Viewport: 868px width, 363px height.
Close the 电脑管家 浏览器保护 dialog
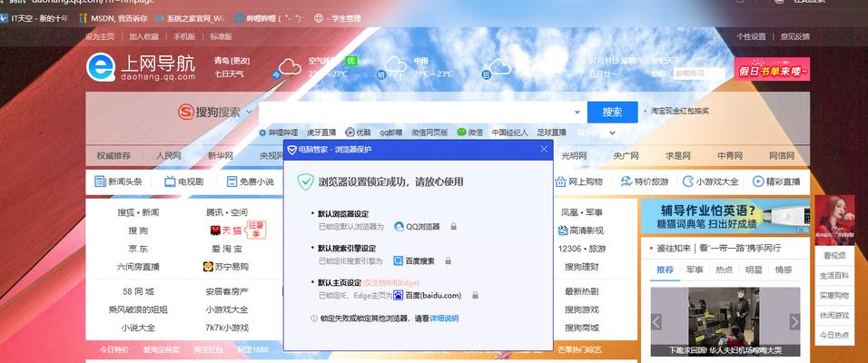click(544, 149)
